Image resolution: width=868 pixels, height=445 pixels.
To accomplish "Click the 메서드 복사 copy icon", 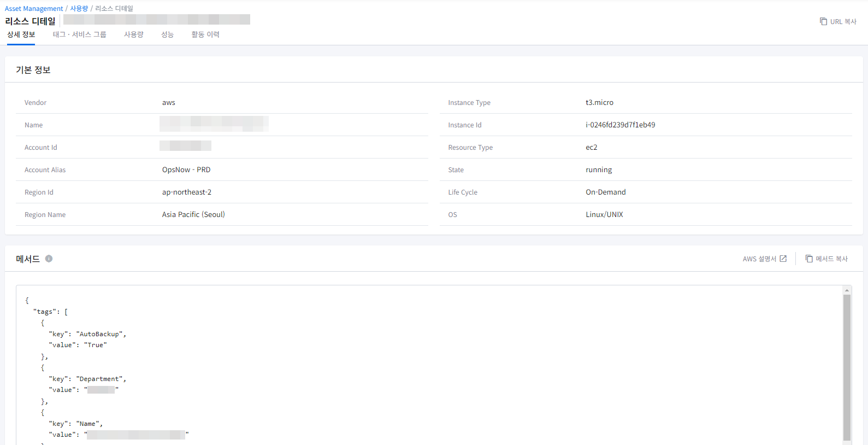I will 809,259.
